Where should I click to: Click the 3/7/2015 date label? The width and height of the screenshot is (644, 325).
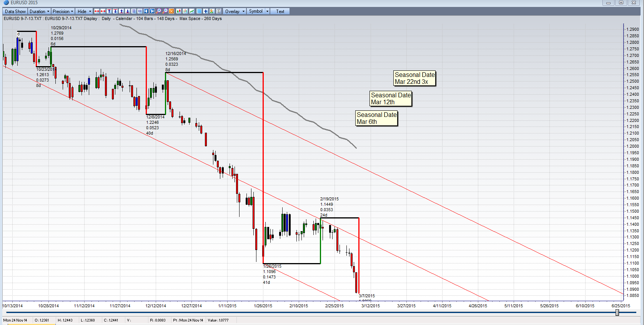point(367,296)
